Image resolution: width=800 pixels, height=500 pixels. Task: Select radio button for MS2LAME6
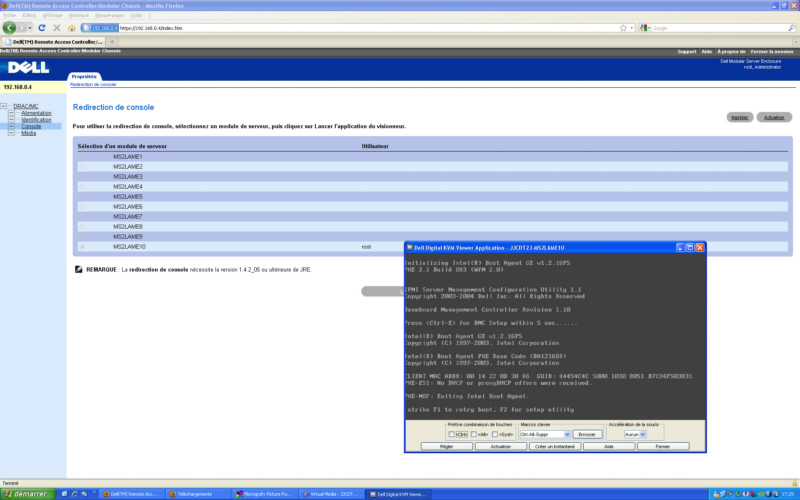[82, 207]
